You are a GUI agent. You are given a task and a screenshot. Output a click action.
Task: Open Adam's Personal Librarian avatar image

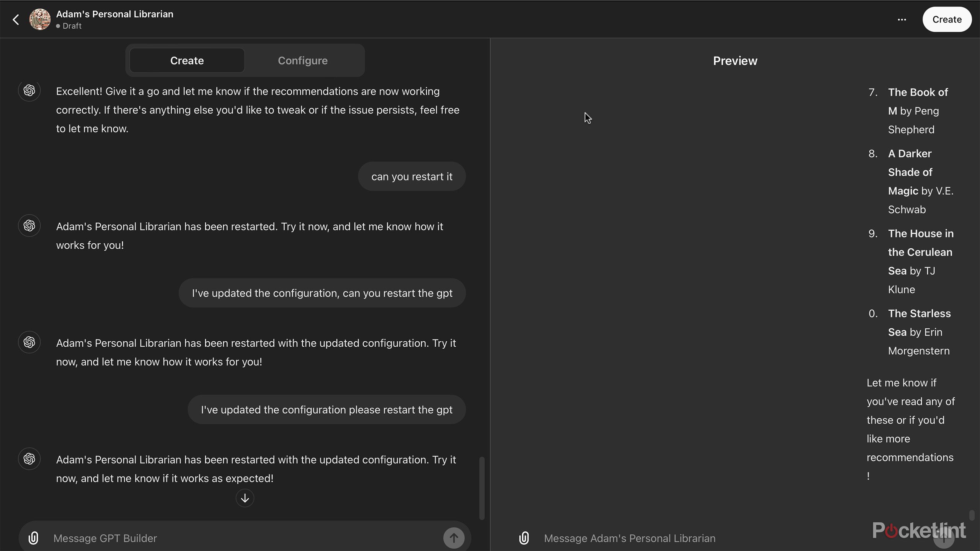point(40,20)
